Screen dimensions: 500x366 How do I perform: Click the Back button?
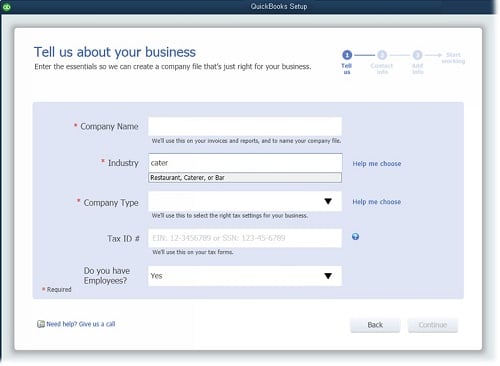point(375,325)
